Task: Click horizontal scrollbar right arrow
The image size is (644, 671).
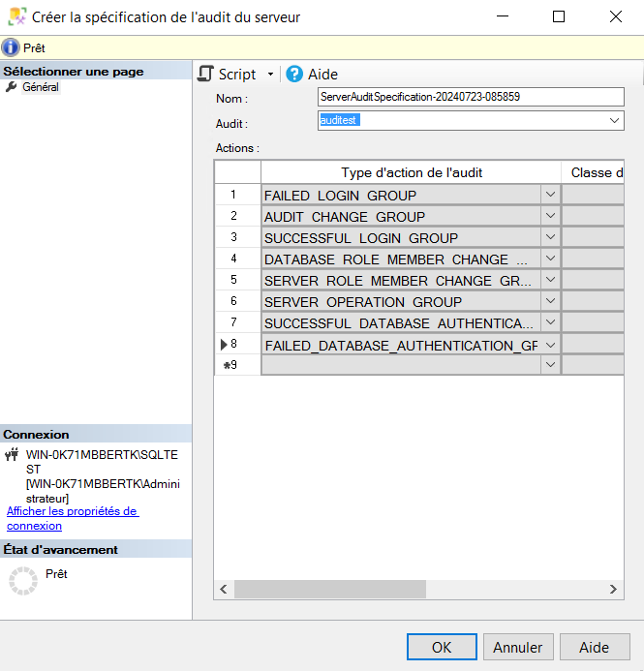Action: click(614, 589)
